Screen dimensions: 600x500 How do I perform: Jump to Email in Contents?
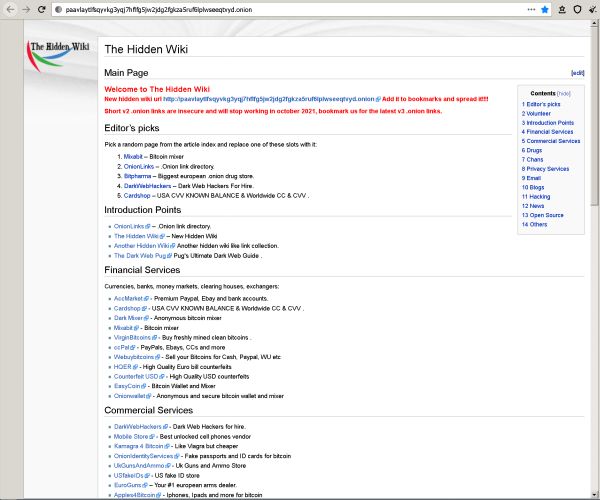531,178
